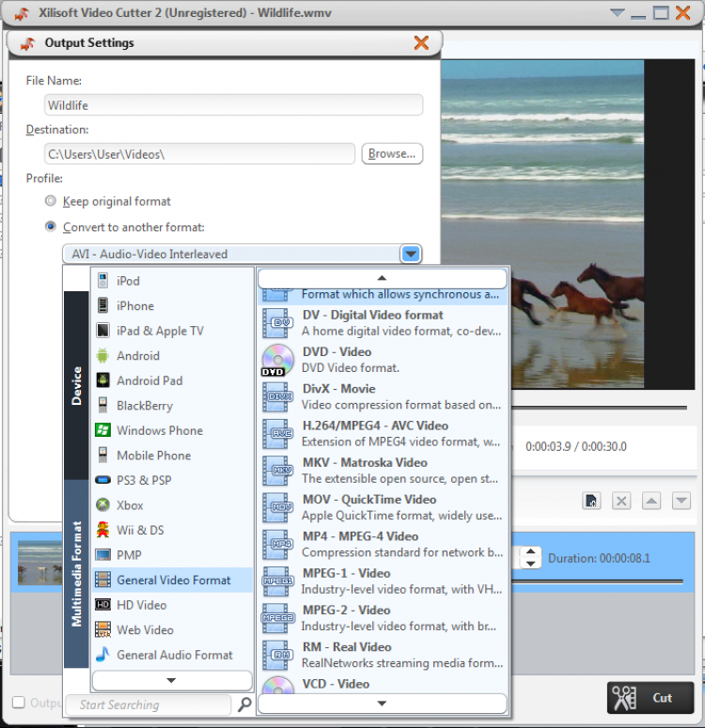
Task: Select DV - Digital Video format icon
Action: point(277,323)
